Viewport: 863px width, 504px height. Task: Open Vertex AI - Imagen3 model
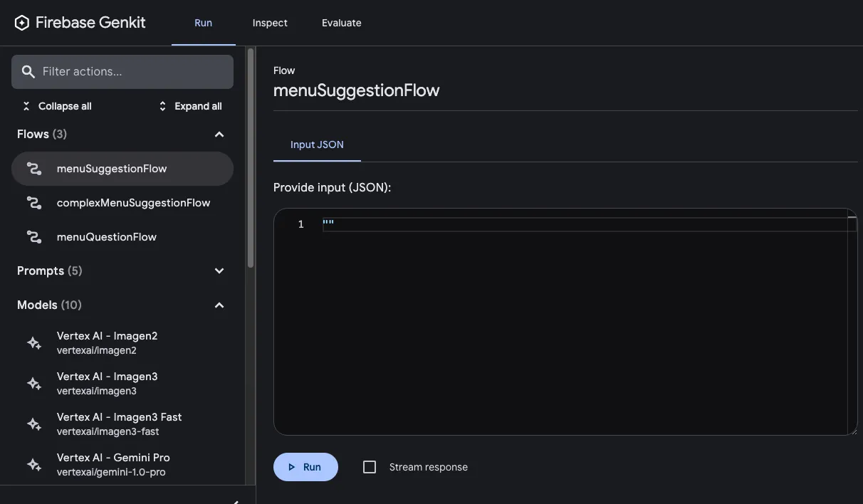pos(122,384)
